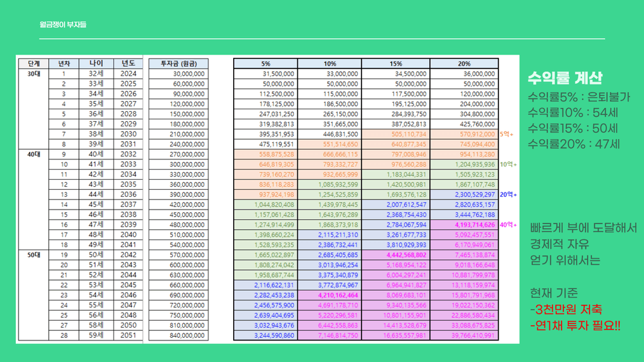644x362 pixels.
Task: Click the red -3천만원 저축 text
Action: [566, 310]
